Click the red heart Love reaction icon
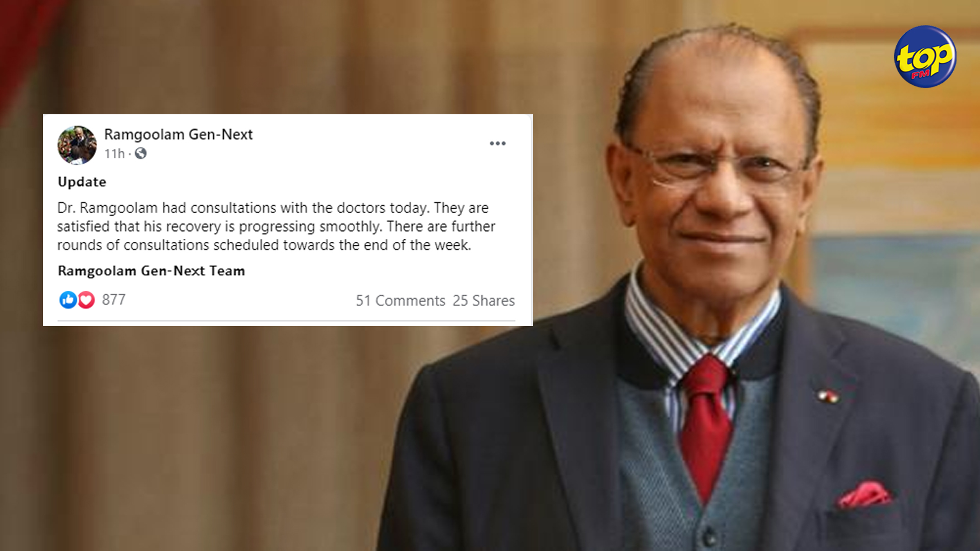This screenshot has width=980, height=551. (86, 300)
